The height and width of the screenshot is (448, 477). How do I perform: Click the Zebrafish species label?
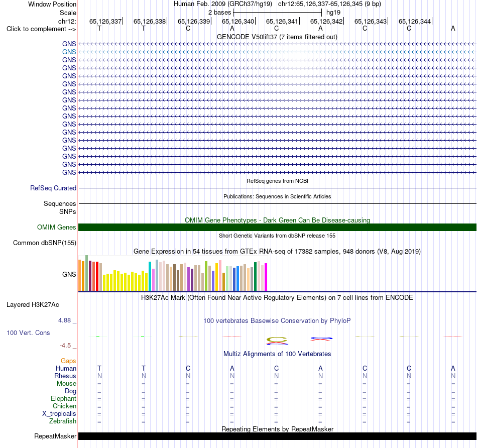click(63, 421)
